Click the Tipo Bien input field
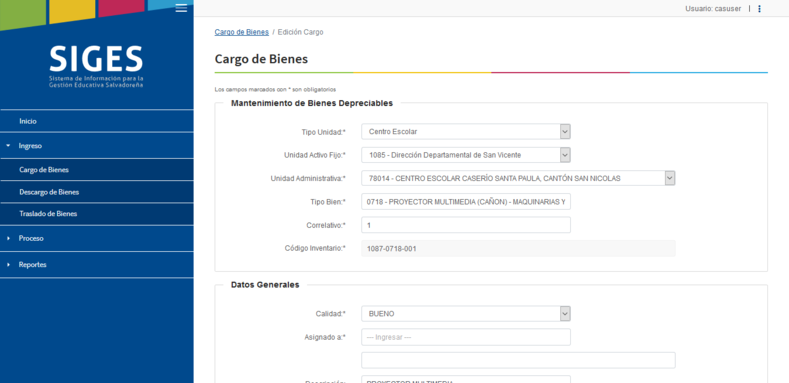This screenshot has height=383, width=789. point(466,202)
